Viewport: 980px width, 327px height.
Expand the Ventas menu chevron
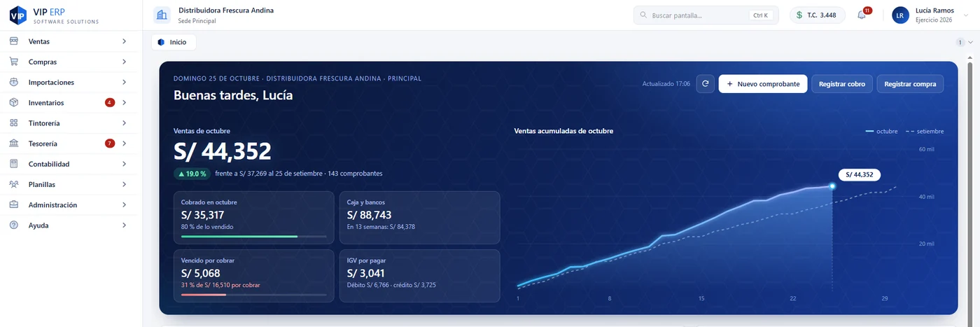[x=124, y=41]
